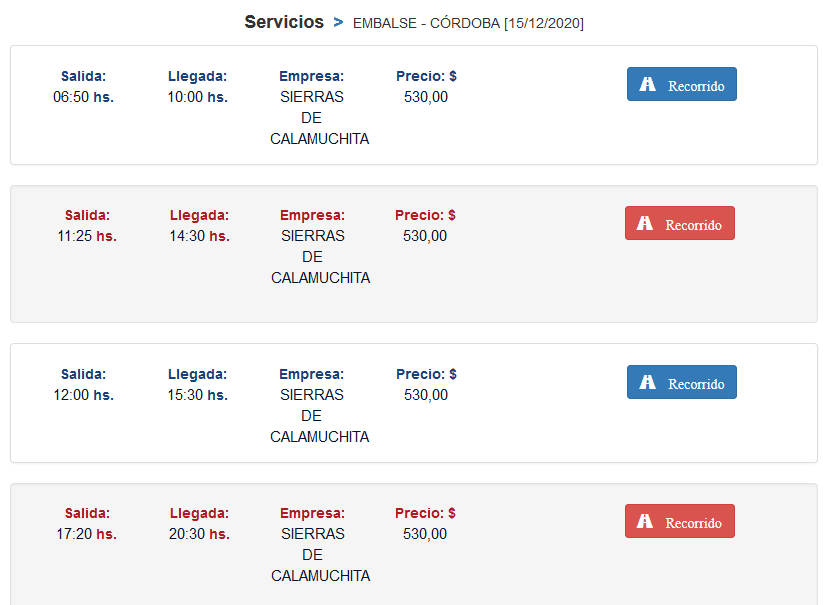Image resolution: width=823 pixels, height=605 pixels.
Task: Click the road icon in the 12:00 service button
Action: [648, 383]
